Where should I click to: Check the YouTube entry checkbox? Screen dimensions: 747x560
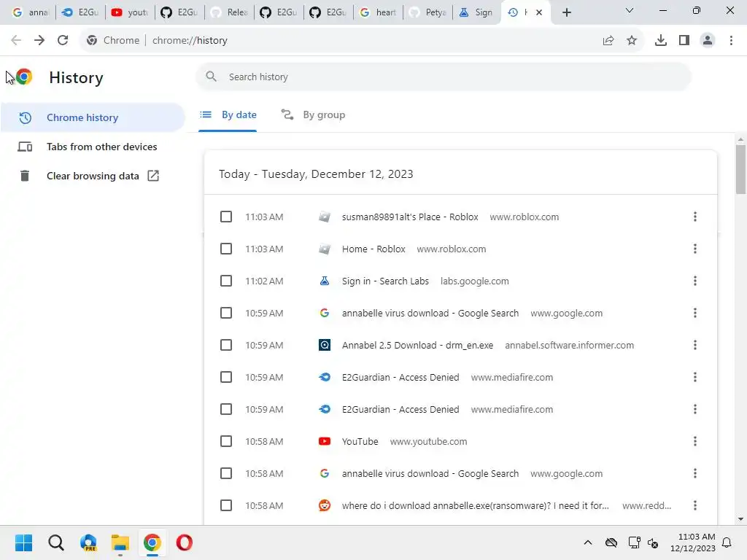(x=226, y=441)
